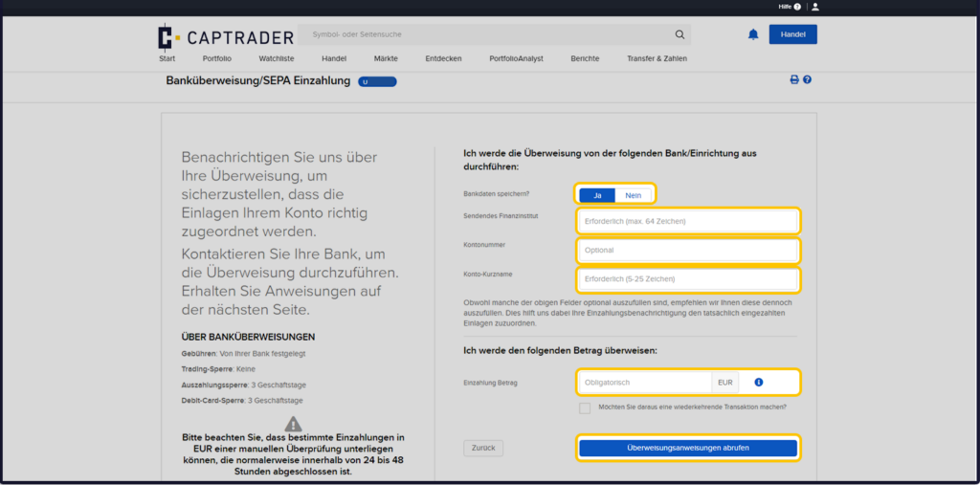Open the PortfolioAnalyst menu
Image resolution: width=980 pixels, height=485 pixels.
point(516,58)
